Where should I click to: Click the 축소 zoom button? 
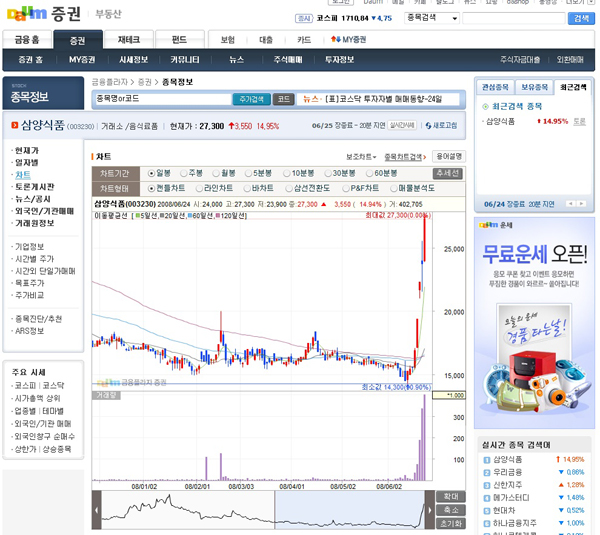coord(451,510)
